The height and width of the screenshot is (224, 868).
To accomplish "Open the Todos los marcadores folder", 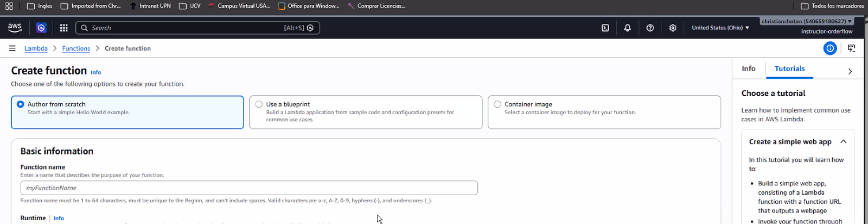I will (832, 6).
